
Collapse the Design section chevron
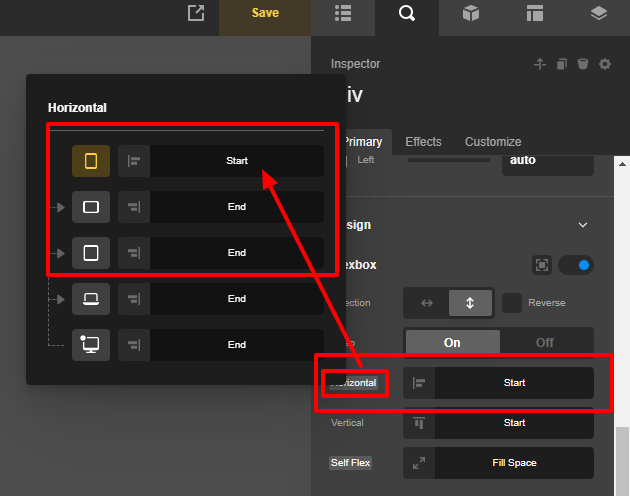[x=583, y=225]
